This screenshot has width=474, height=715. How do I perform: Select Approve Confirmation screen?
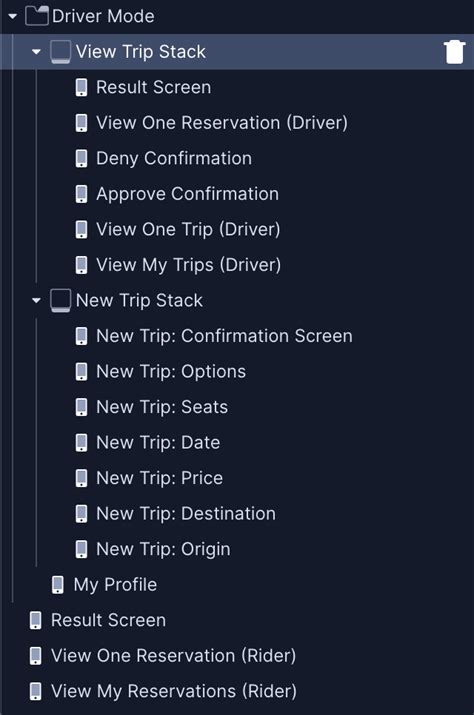pyautogui.click(x=187, y=194)
